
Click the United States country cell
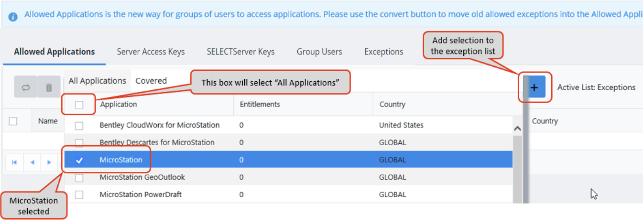(401, 125)
